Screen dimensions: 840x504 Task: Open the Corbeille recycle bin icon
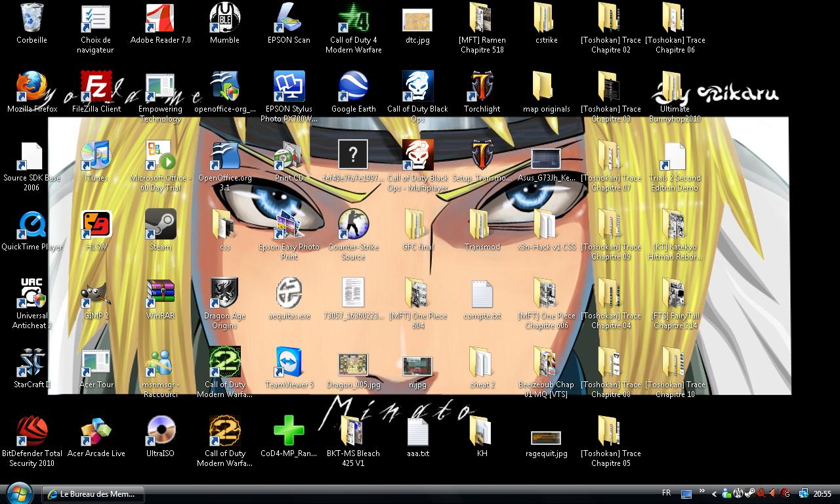31,18
